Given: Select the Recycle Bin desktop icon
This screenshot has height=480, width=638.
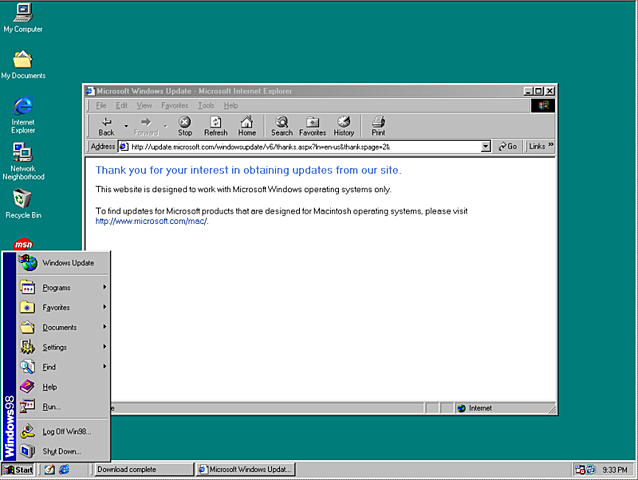Looking at the screenshot, I should click(23, 199).
